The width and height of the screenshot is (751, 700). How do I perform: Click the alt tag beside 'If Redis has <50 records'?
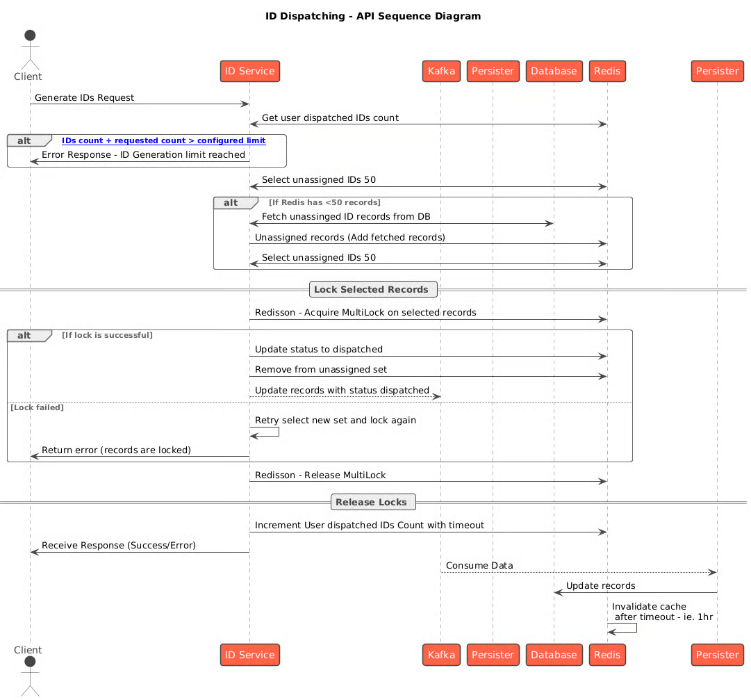pos(230,203)
